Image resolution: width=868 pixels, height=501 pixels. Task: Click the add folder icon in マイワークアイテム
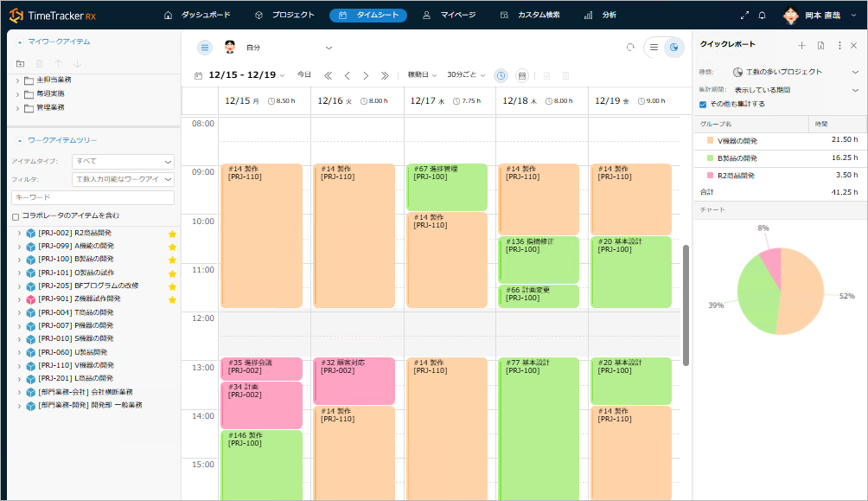tap(21, 63)
